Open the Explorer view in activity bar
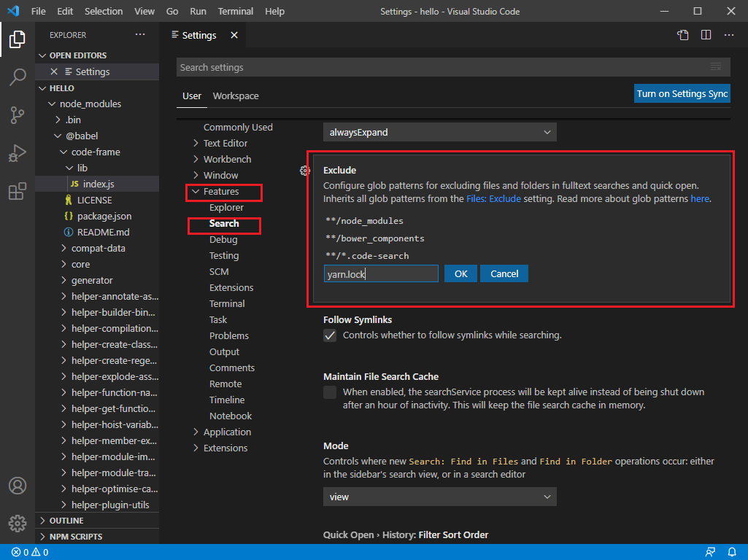 pos(18,39)
